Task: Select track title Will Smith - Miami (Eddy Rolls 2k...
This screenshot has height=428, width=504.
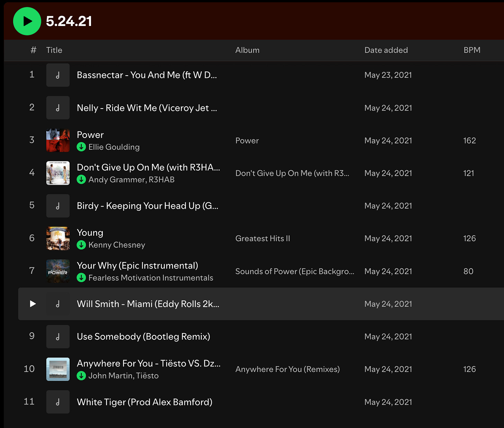Action: [x=148, y=304]
